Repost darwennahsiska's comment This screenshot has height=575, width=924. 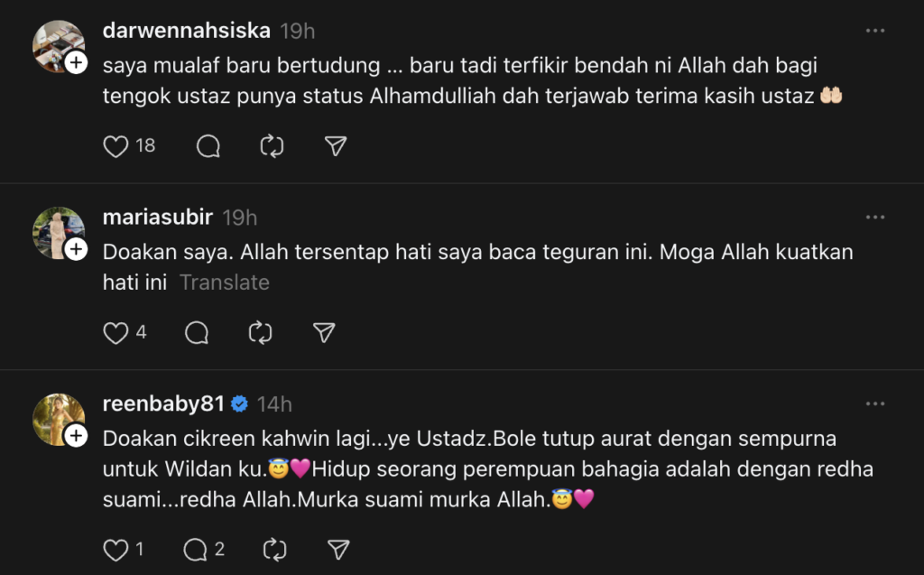(272, 146)
